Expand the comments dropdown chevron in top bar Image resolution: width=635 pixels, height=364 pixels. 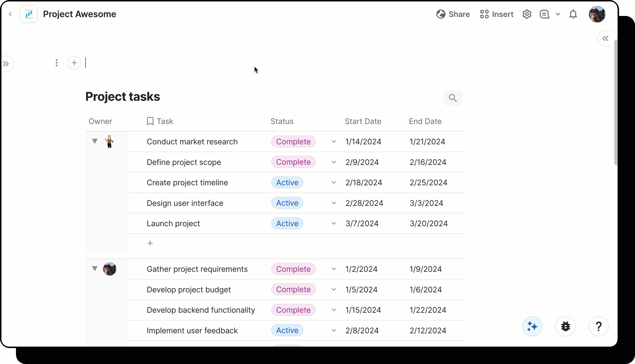558,14
